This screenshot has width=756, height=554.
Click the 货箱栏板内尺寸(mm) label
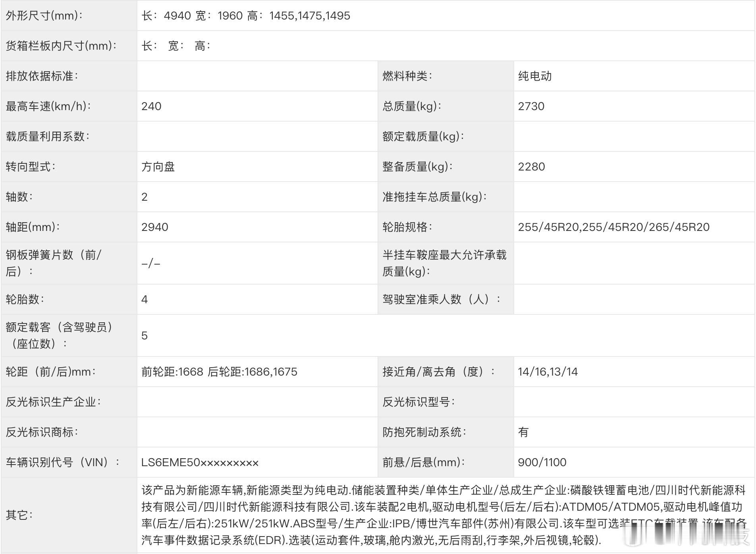coord(61,46)
